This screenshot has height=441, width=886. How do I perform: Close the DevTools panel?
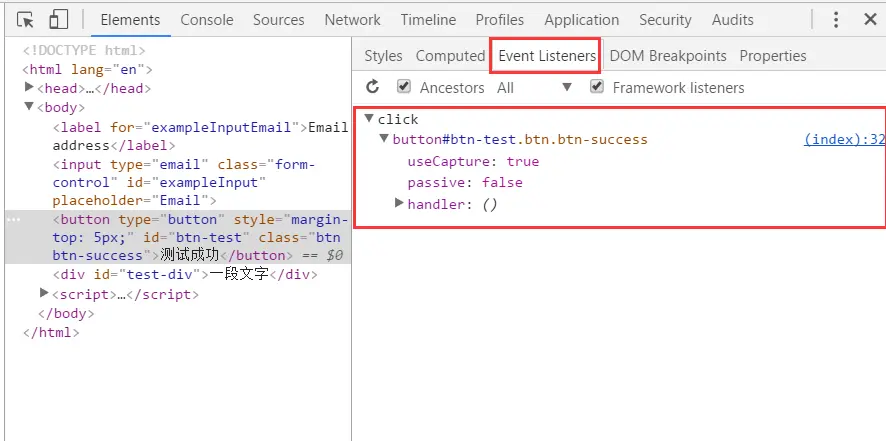pos(870,20)
